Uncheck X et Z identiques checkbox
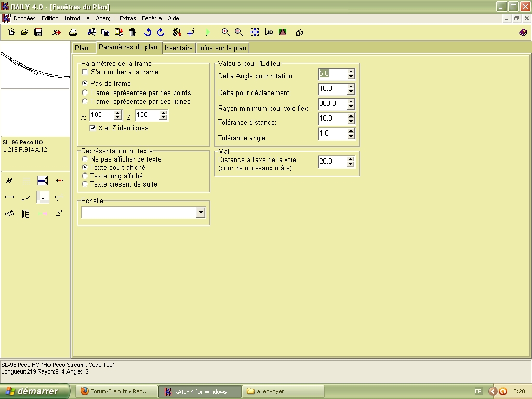532x399 pixels. (92, 128)
